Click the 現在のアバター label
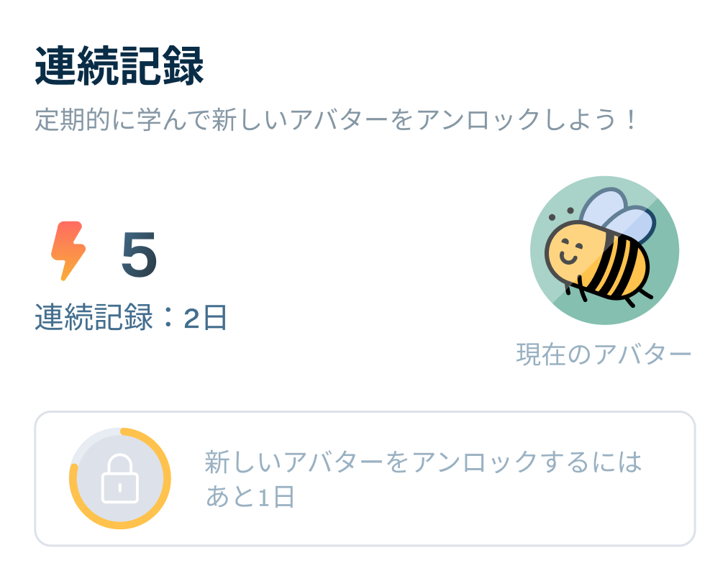This screenshot has width=728, height=581. pyautogui.click(x=604, y=354)
